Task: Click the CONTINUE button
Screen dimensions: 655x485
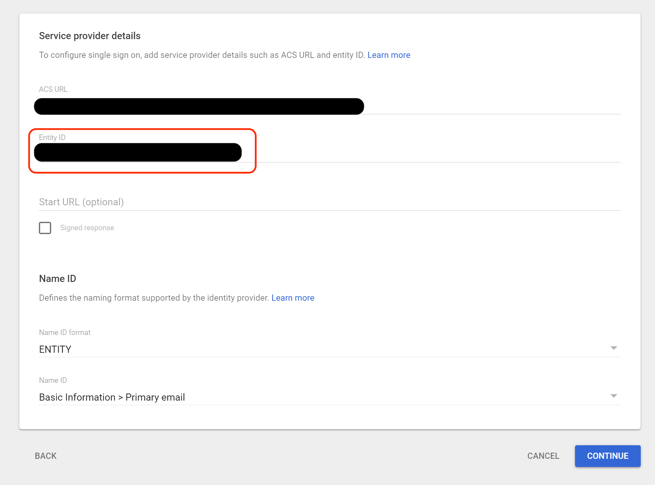Action: click(x=607, y=456)
